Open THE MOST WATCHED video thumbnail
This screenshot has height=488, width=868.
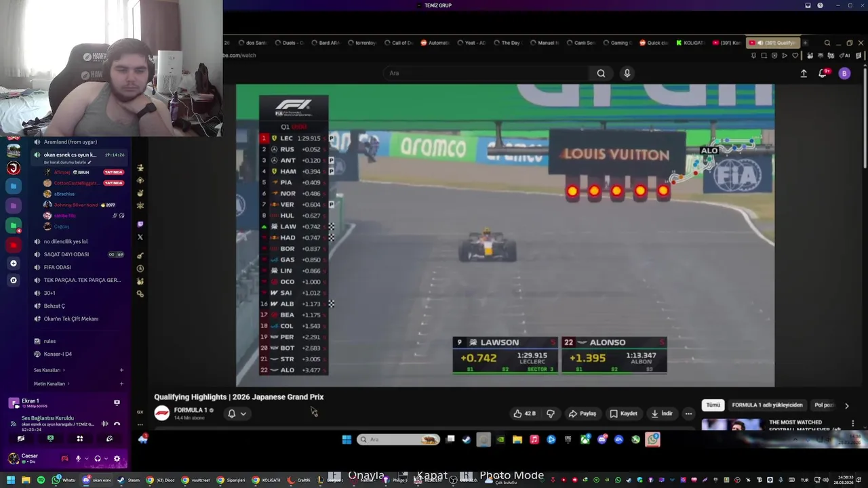coord(732,424)
